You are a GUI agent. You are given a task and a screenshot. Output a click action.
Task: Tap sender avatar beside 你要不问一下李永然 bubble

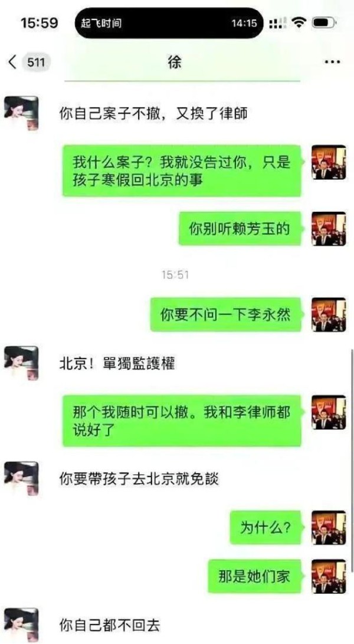(x=329, y=314)
